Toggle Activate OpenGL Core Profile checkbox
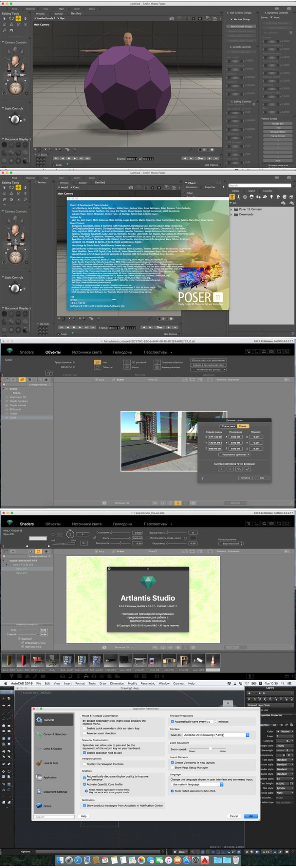Viewport: 296px width, 868px height. pos(84,784)
